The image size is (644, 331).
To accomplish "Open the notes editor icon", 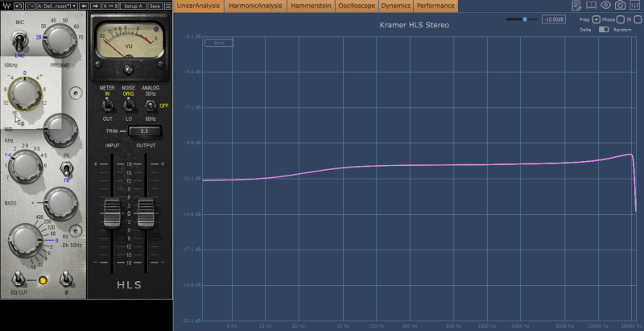I will [576, 6].
